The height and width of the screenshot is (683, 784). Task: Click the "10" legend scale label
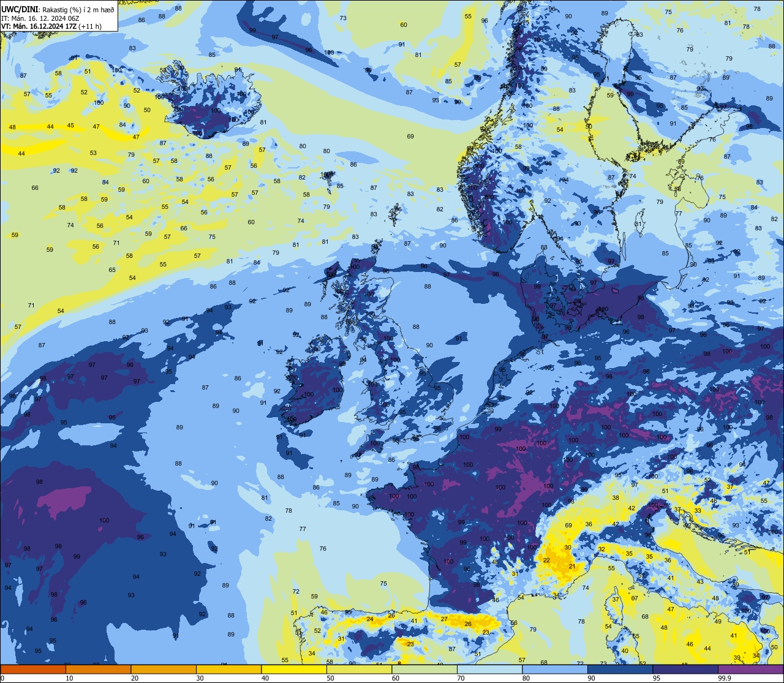[69, 678]
